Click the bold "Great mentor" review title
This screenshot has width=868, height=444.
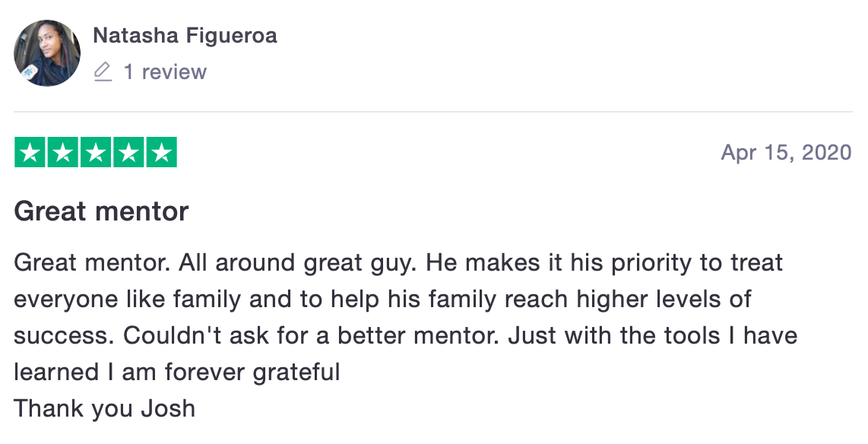101,211
